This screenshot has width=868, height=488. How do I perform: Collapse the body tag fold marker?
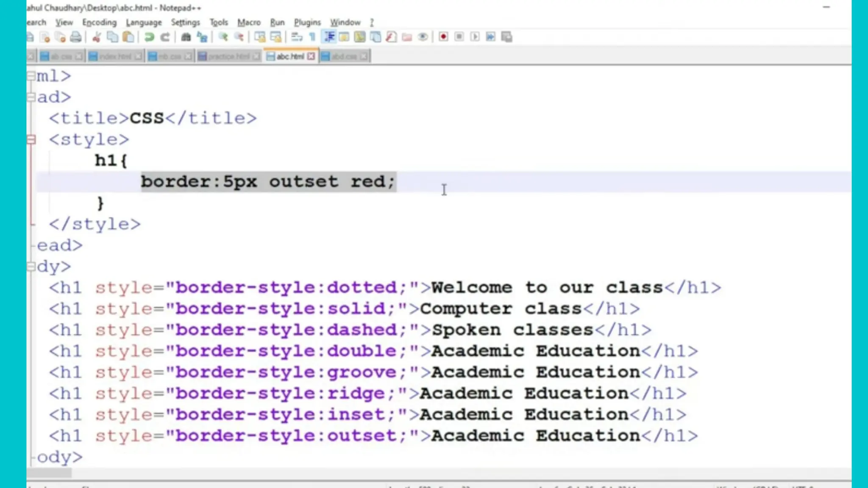tap(31, 266)
